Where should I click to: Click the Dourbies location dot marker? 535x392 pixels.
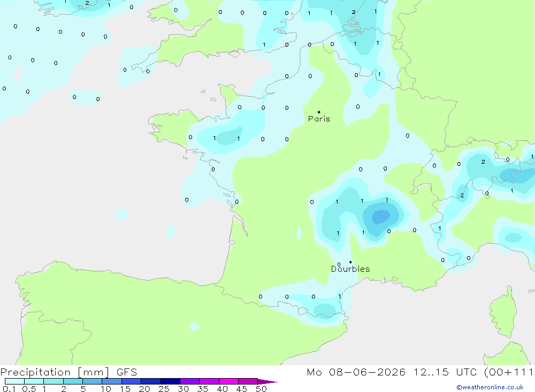tap(350, 262)
